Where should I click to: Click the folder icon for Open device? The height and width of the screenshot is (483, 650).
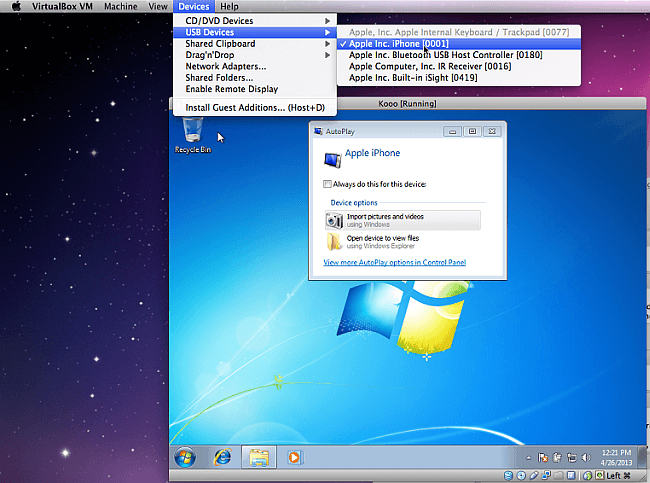pyautogui.click(x=334, y=242)
